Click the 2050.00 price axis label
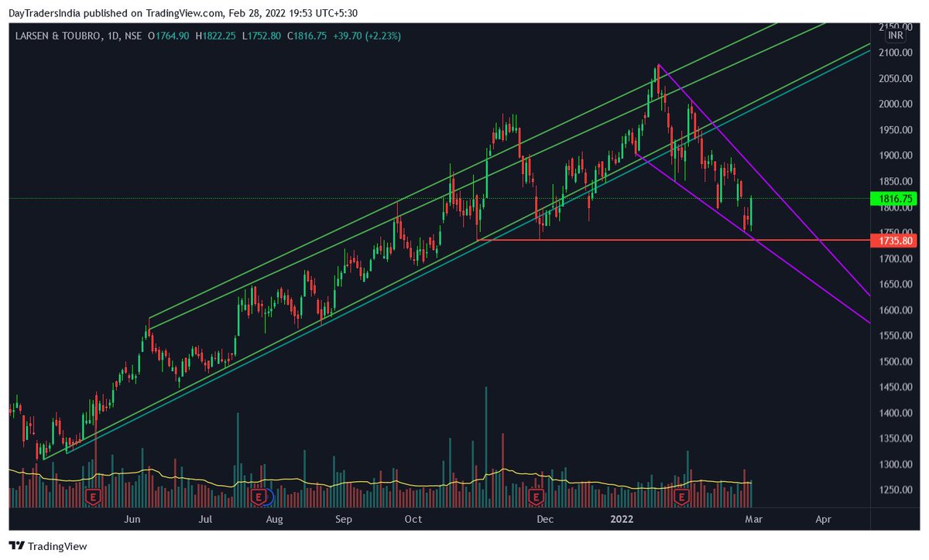The image size is (929, 560). [896, 78]
